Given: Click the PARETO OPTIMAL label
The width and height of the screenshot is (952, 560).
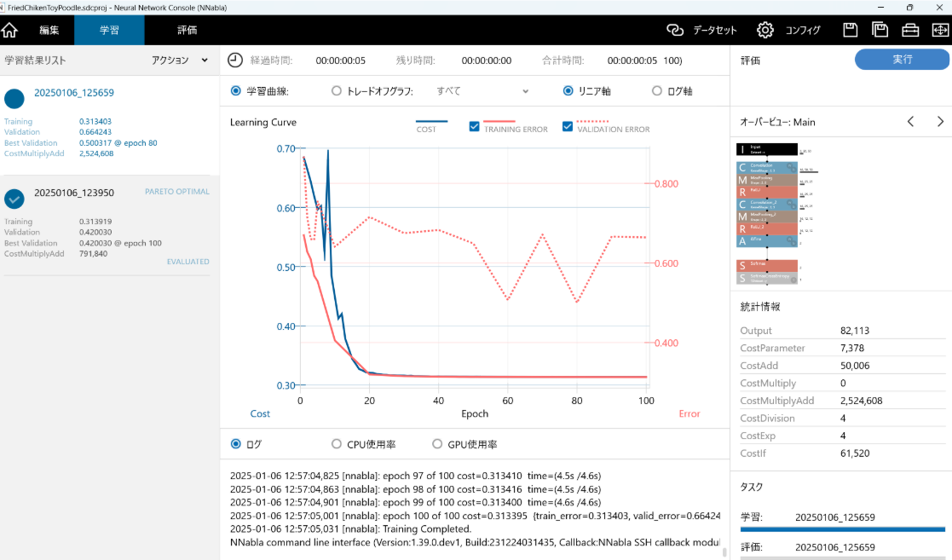Looking at the screenshot, I should point(177,191).
